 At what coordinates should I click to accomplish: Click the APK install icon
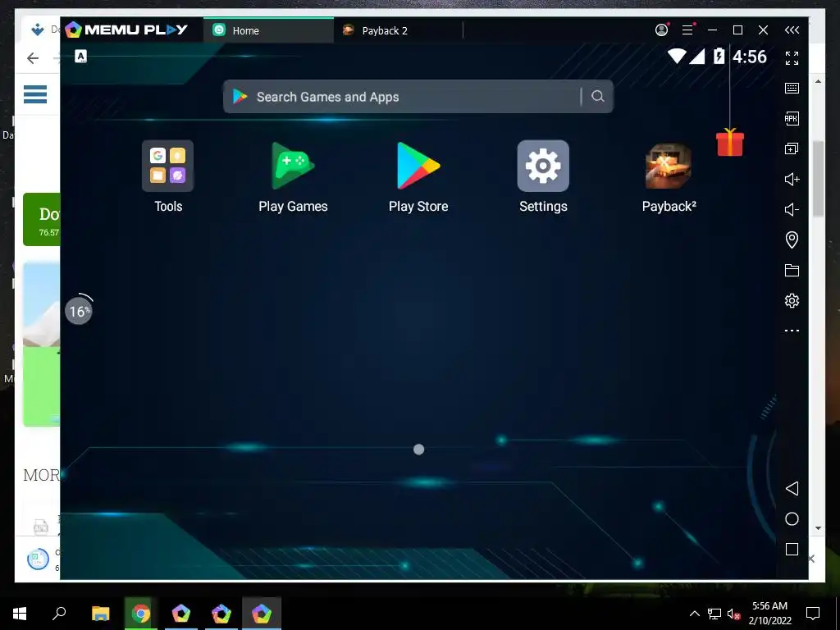[x=792, y=118]
